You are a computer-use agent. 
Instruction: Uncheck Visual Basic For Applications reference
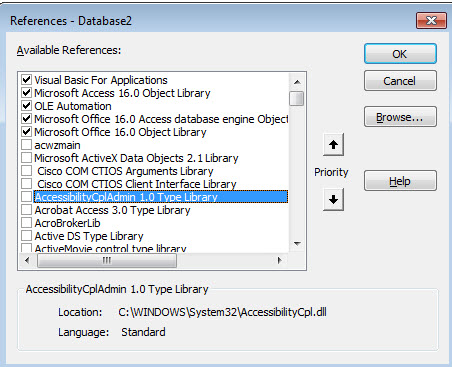pyautogui.click(x=26, y=80)
